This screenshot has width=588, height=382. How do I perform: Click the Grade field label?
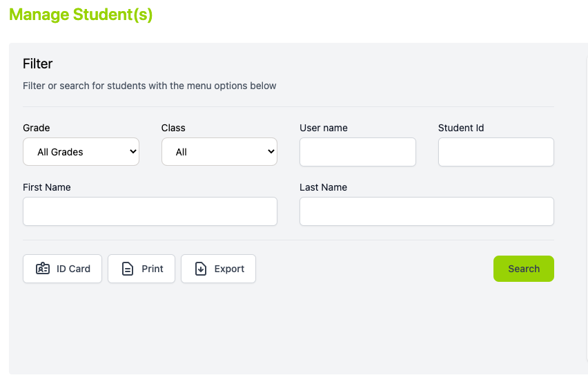tap(37, 128)
